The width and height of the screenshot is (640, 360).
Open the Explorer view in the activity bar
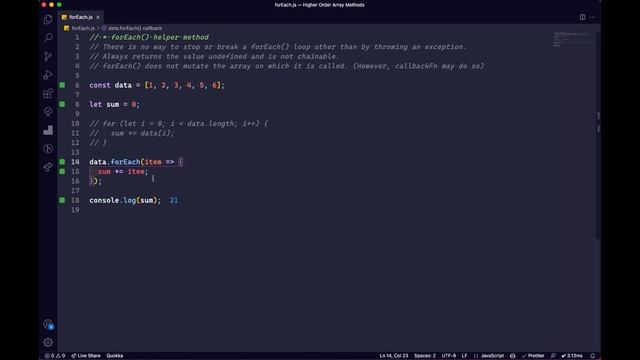48,19
